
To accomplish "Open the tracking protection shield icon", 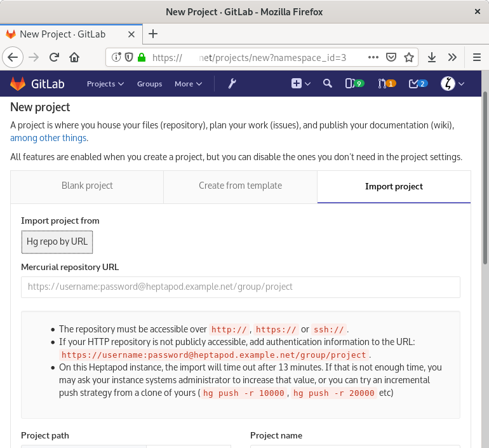I will pyautogui.click(x=129, y=57).
